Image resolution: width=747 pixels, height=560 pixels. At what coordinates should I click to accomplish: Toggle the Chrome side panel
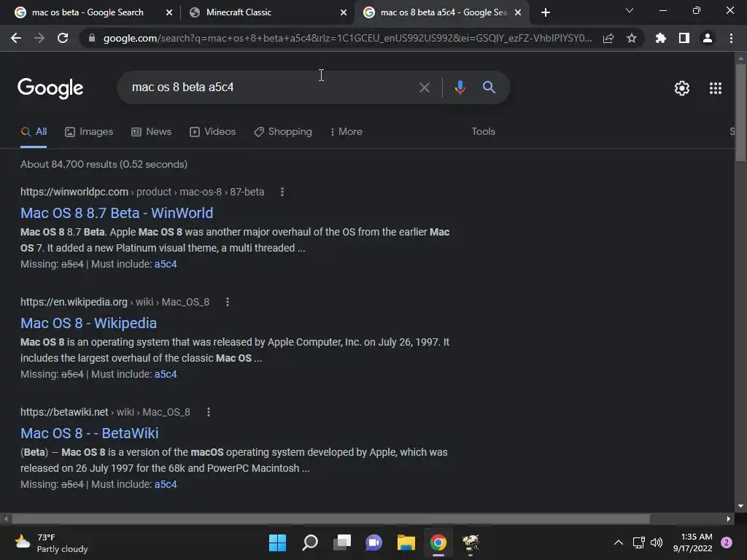pos(684,38)
